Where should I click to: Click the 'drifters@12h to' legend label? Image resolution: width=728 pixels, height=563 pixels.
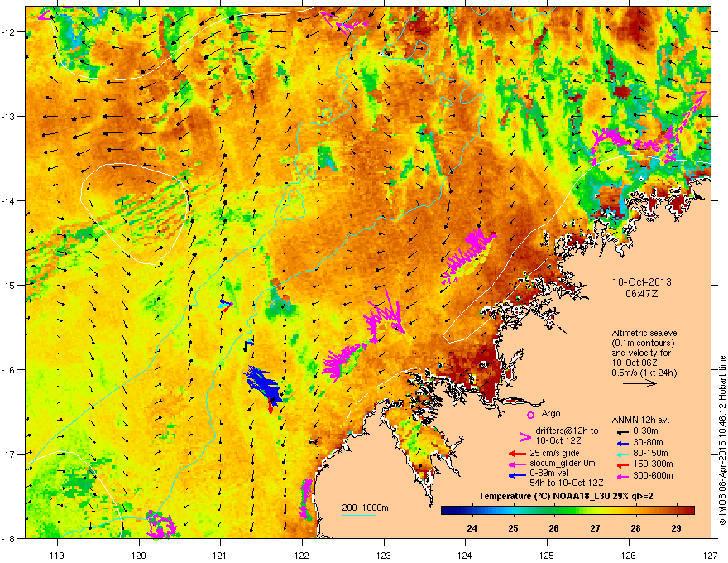pos(567,431)
